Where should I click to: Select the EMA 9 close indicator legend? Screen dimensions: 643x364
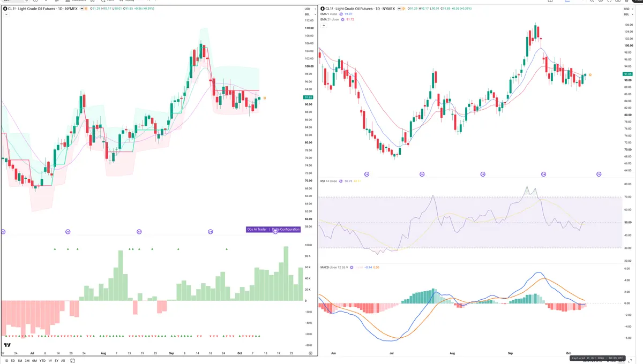(x=329, y=14)
